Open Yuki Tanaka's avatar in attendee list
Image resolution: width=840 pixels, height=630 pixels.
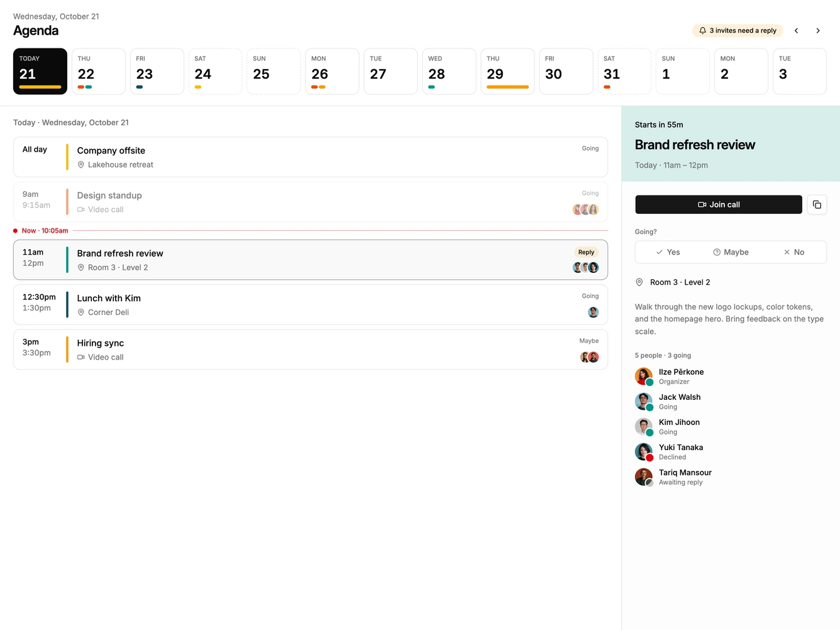pos(644,452)
